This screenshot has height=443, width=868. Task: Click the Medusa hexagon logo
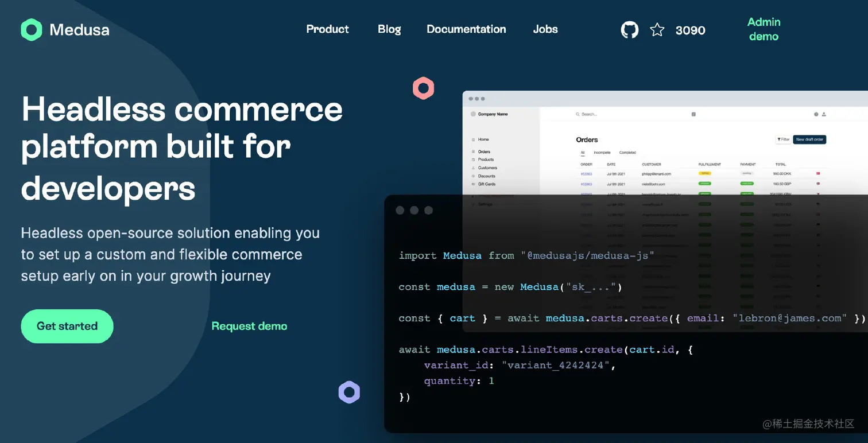tap(32, 30)
